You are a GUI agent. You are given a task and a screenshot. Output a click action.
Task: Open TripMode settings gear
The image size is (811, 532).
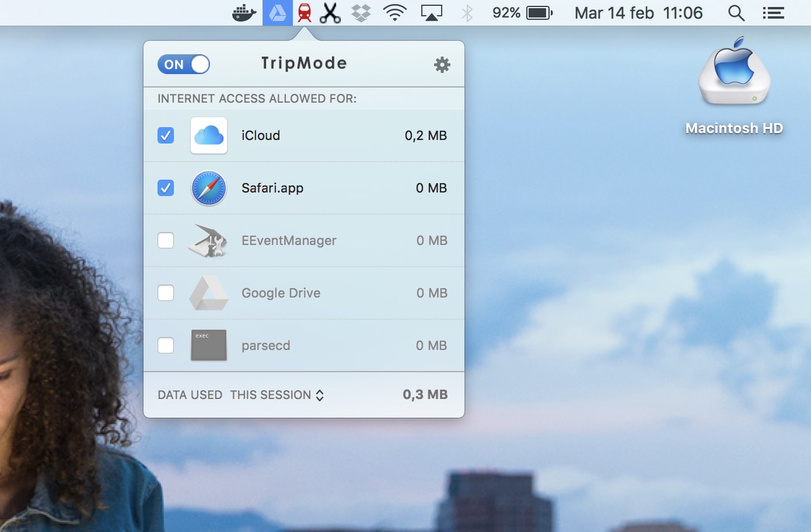coord(442,65)
